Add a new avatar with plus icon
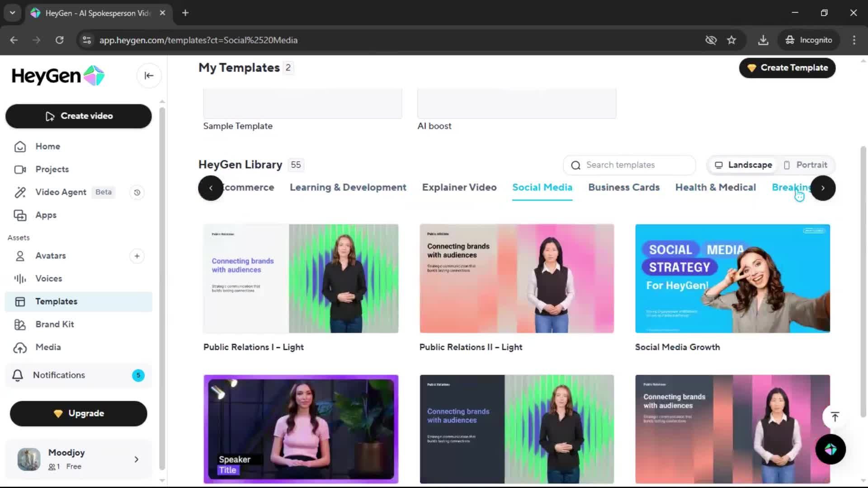This screenshot has height=488, width=868. pos(137,256)
